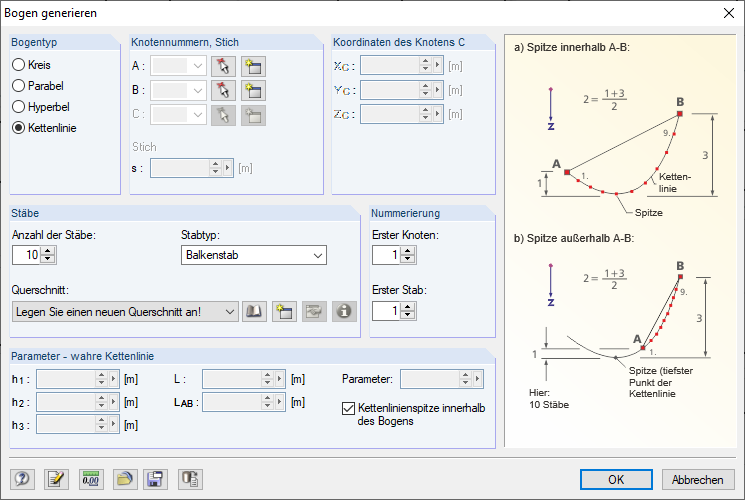Show cross-section info icon
Screen dimensions: 745x500
[344, 312]
